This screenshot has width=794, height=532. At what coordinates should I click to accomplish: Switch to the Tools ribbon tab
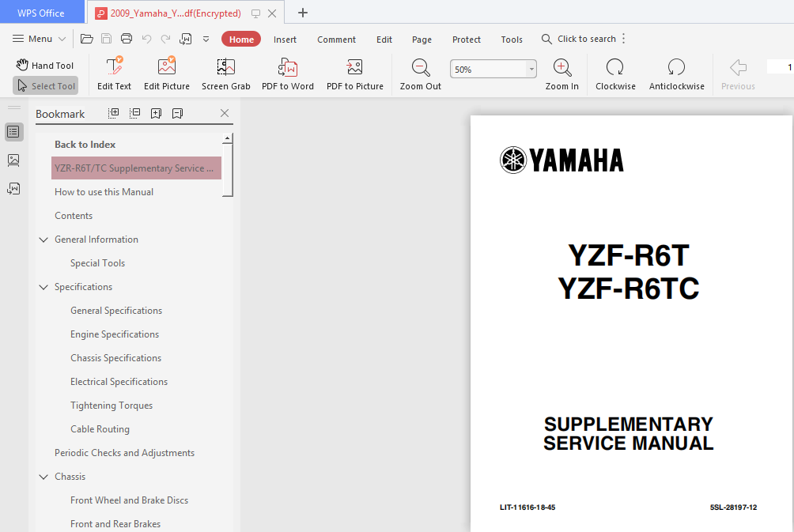(x=512, y=40)
